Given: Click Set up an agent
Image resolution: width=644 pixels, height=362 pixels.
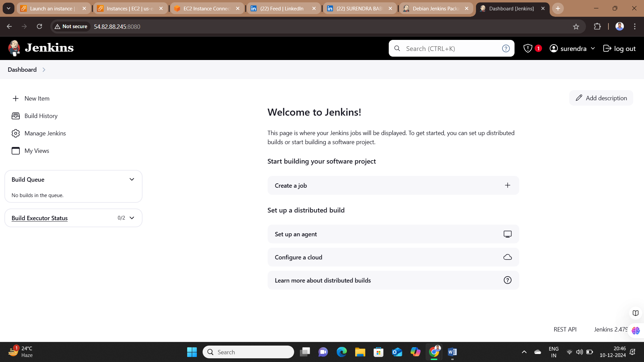Looking at the screenshot, I should coord(393,234).
